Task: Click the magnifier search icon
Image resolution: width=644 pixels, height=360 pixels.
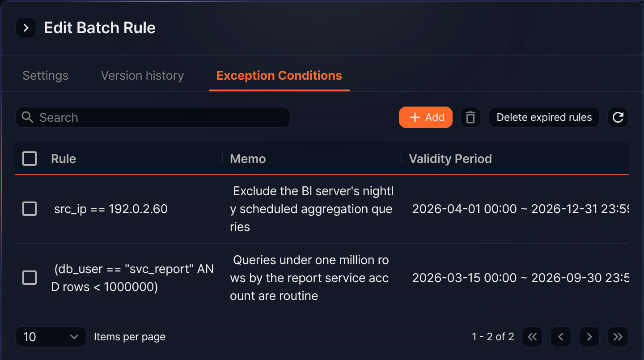Action: (x=28, y=117)
